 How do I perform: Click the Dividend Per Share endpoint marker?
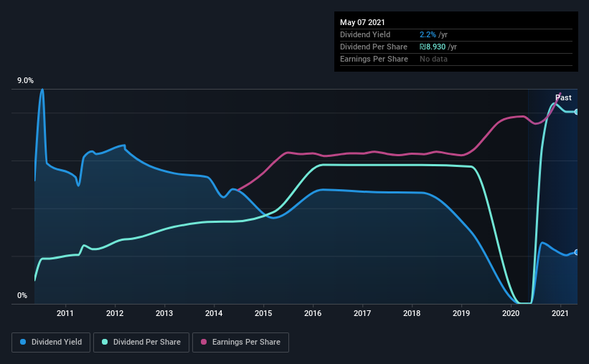pyautogui.click(x=577, y=112)
